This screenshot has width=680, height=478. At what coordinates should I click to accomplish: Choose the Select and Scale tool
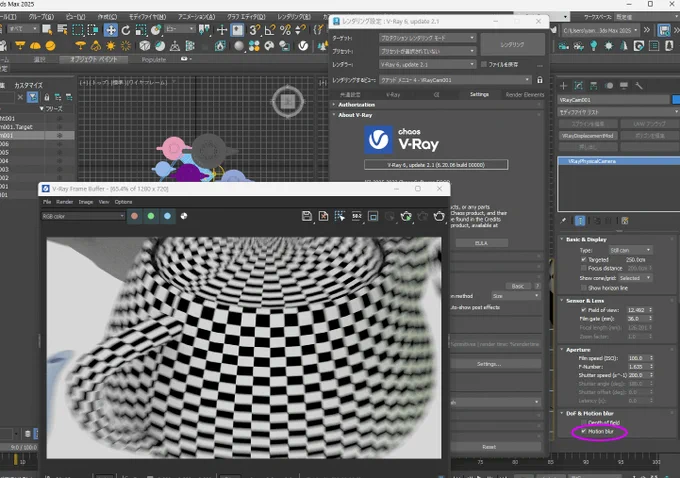point(141,30)
